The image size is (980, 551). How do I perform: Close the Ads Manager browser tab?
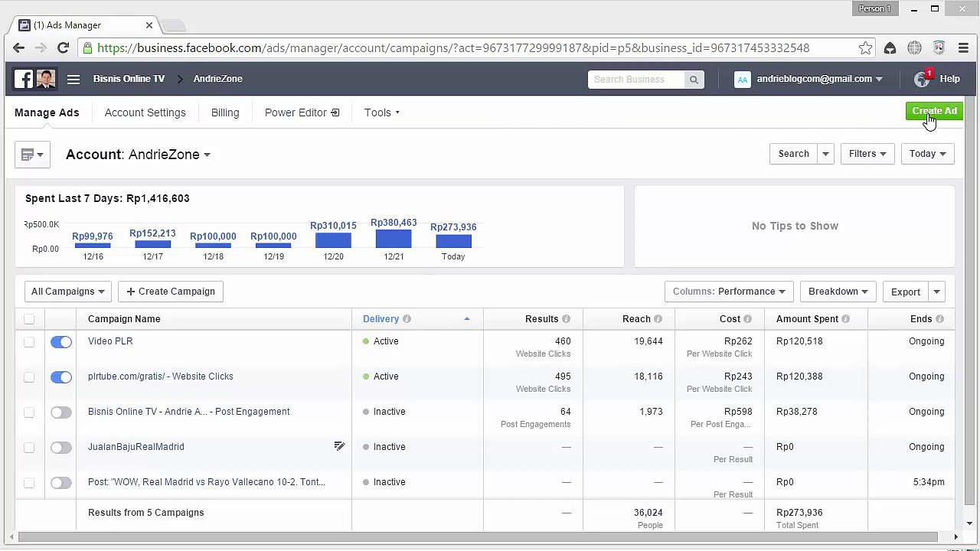point(149,25)
